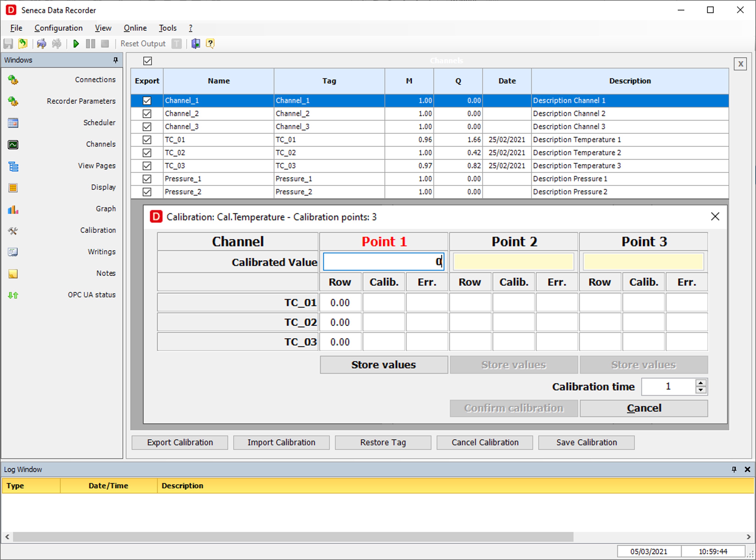
Task: Start recording with the green Play icon
Action: pos(76,44)
